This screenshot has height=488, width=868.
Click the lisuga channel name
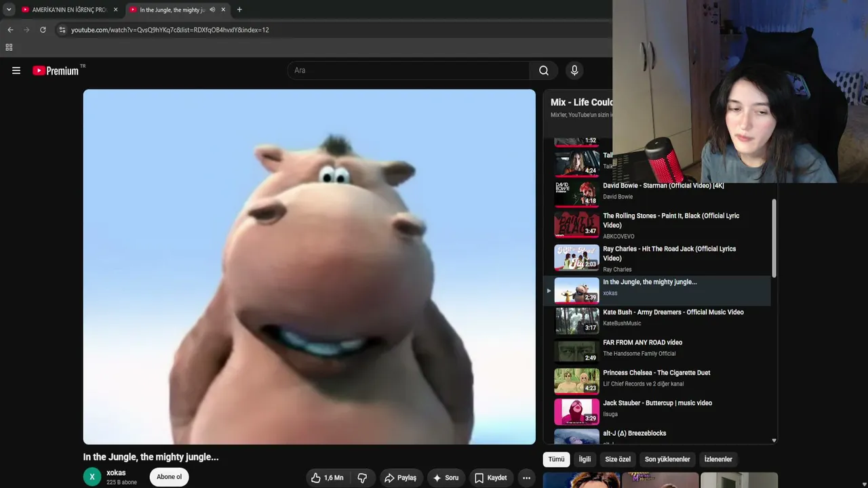coord(610,414)
